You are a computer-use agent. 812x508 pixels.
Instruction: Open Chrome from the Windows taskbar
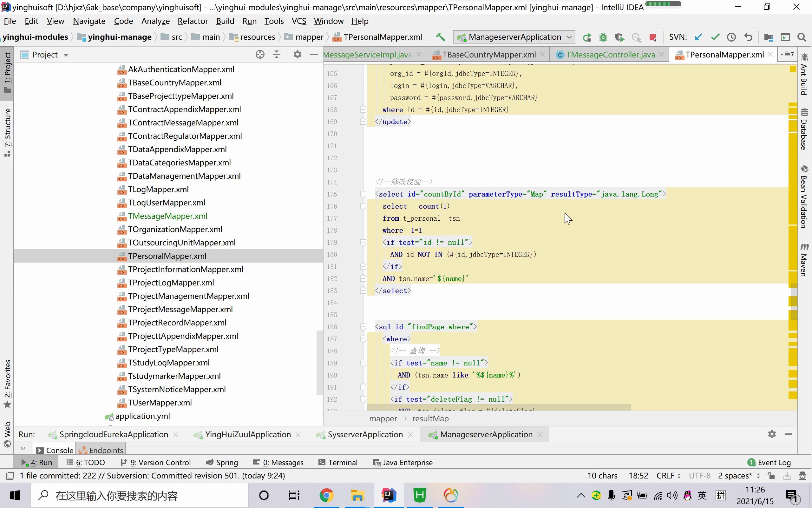326,495
